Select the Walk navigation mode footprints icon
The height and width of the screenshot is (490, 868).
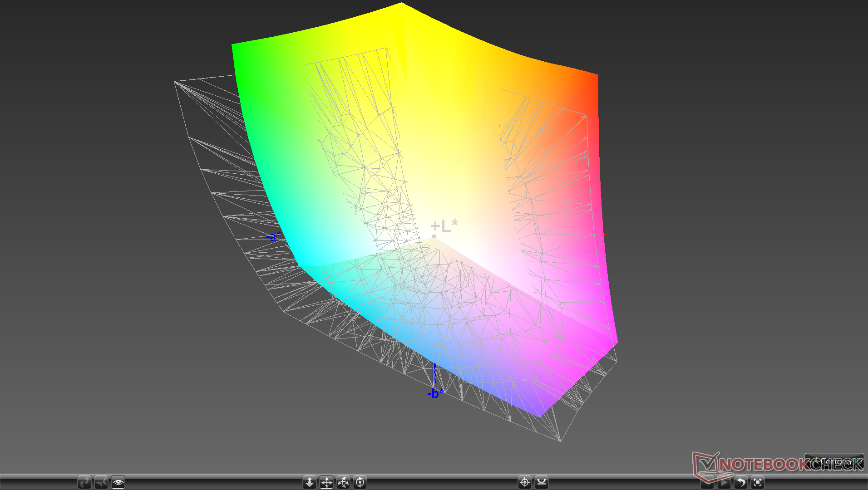(x=84, y=482)
